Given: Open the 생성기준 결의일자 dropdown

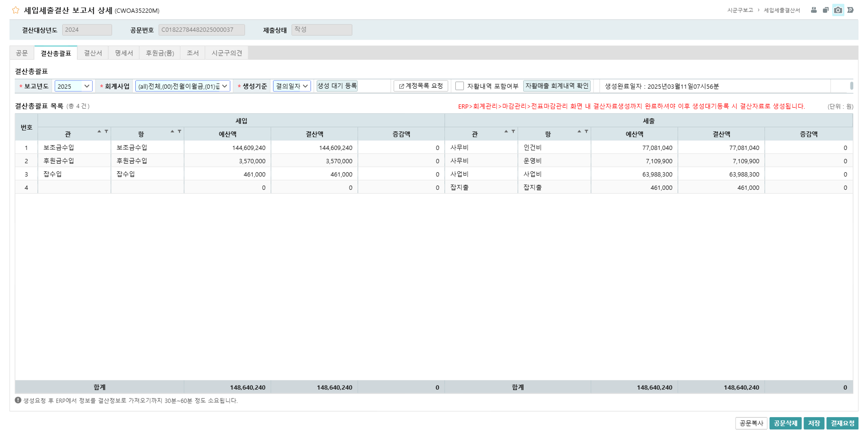Looking at the screenshot, I should pyautogui.click(x=292, y=86).
